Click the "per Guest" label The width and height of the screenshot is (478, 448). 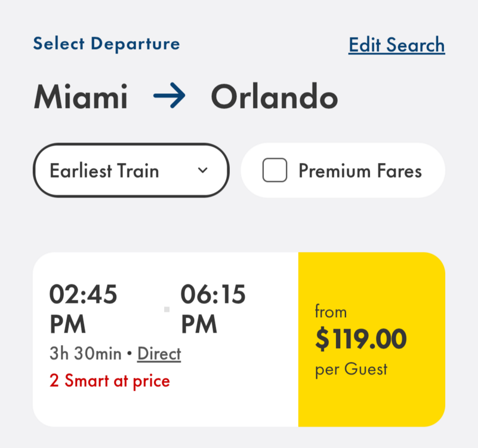[x=351, y=369]
